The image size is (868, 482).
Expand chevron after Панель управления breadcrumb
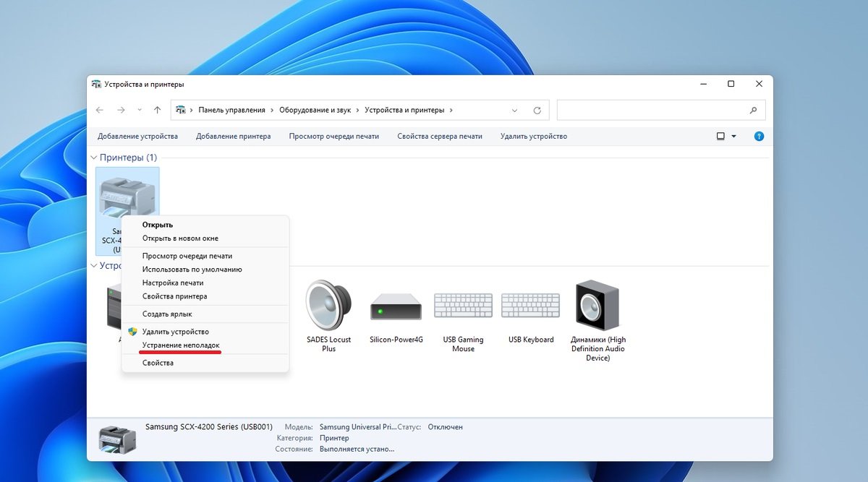coord(272,110)
